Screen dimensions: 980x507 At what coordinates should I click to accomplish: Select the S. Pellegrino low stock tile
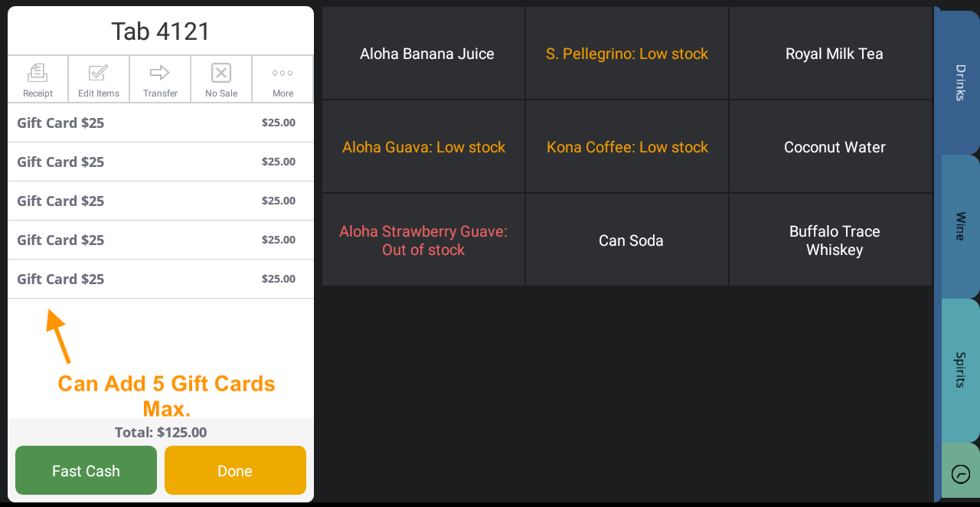click(627, 54)
